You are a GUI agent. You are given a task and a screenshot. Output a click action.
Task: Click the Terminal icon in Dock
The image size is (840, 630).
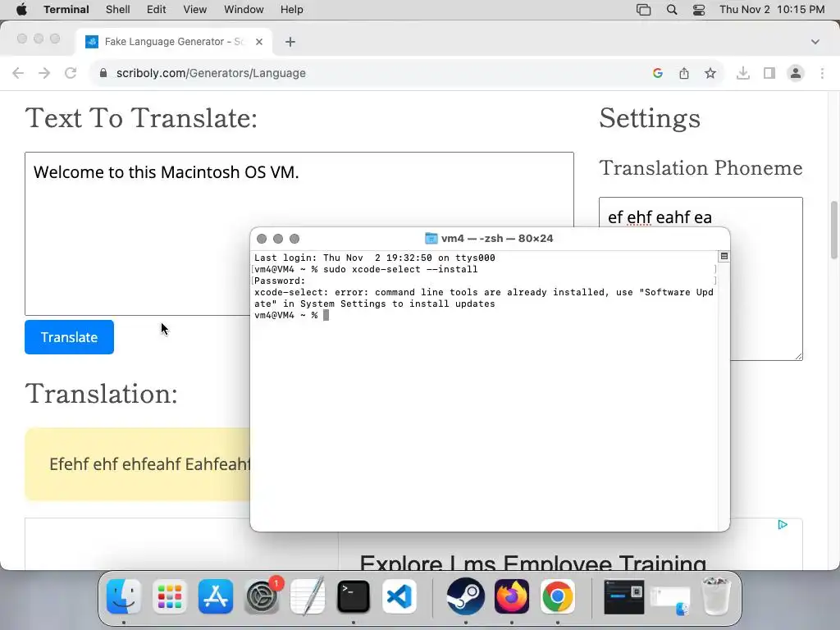[354, 596]
